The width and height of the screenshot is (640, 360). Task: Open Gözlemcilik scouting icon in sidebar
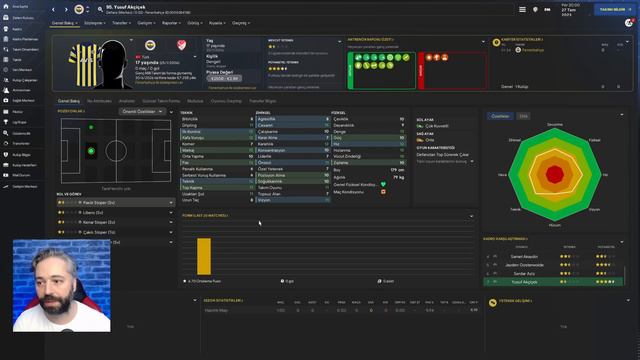pos(6,133)
